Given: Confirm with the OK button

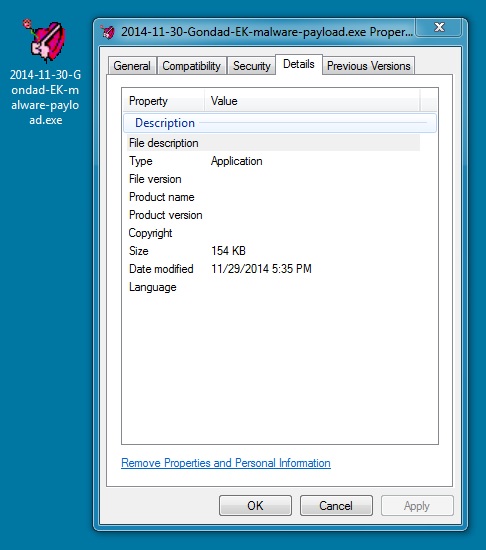Looking at the screenshot, I should coord(255,505).
